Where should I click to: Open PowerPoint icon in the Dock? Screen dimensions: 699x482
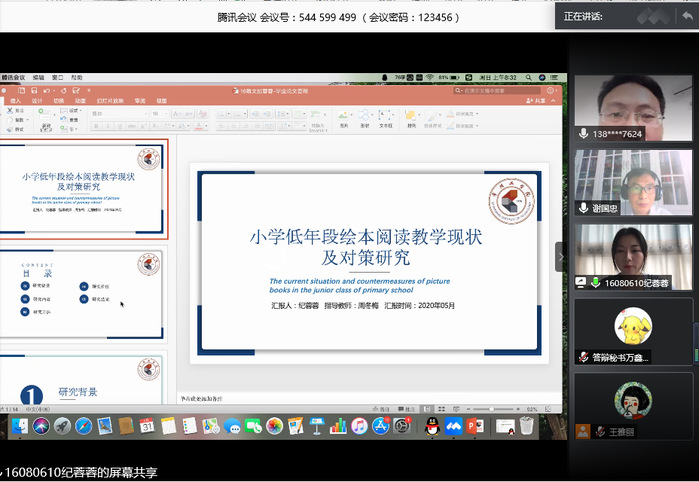476,427
